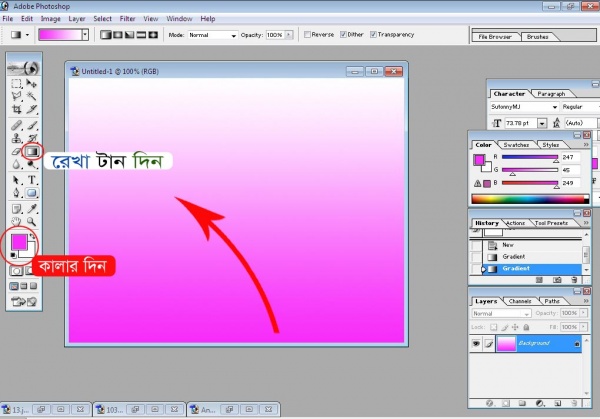Select the Polygonal Lasso tool
The image size is (600, 419).
tap(16, 96)
